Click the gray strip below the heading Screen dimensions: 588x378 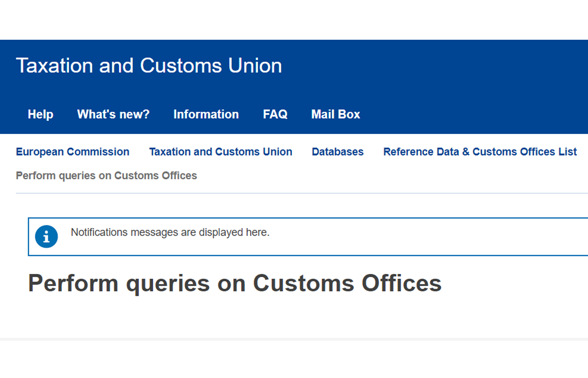click(294, 339)
